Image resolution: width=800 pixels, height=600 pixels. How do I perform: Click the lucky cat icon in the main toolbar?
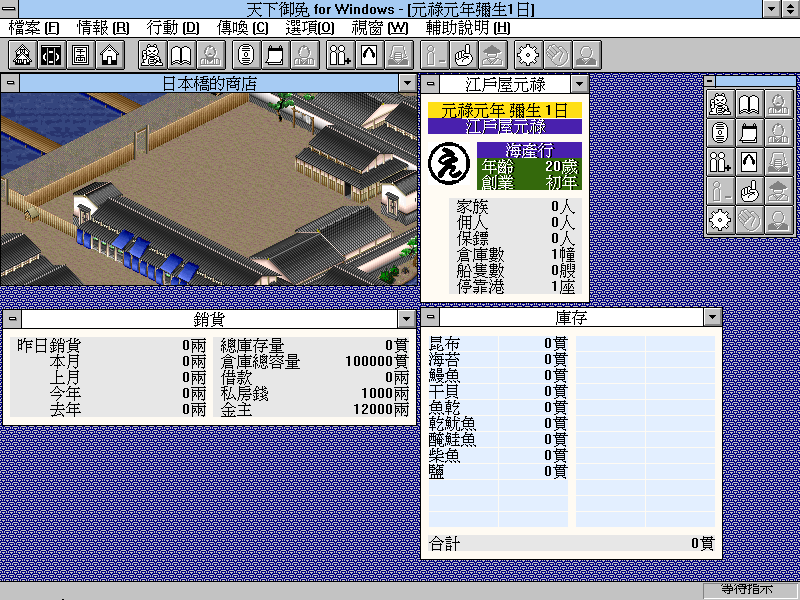[x=153, y=55]
